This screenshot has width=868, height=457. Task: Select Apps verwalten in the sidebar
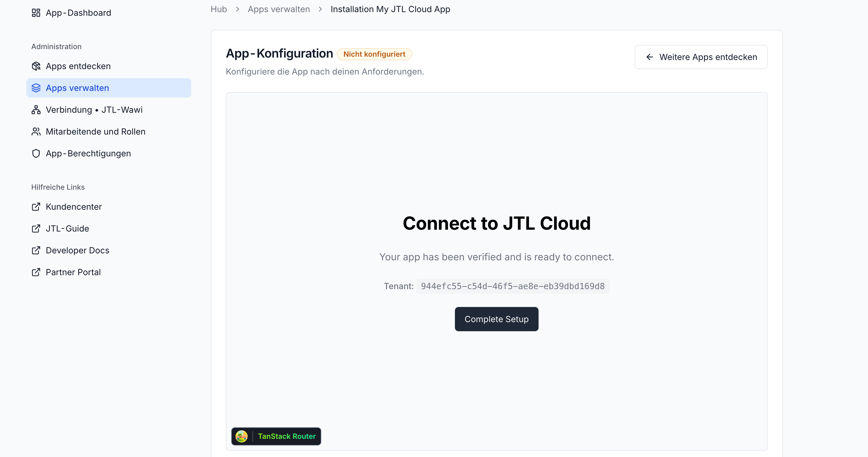[x=109, y=88]
